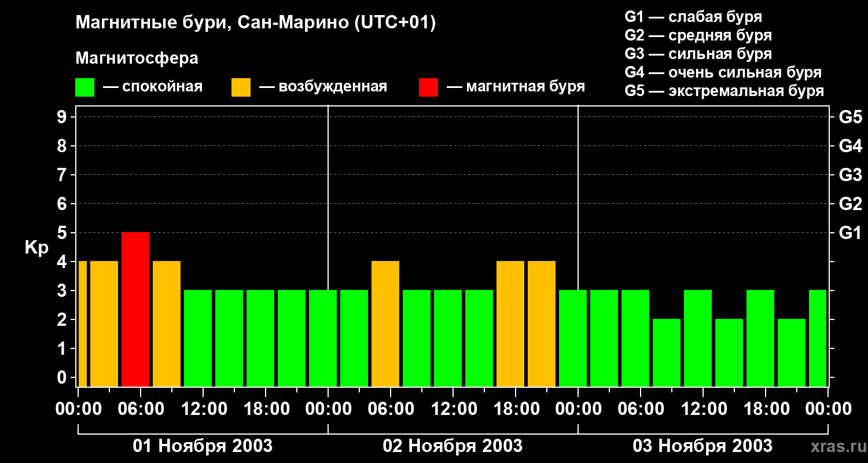Click the '— возбужденная' legend label

(x=323, y=87)
